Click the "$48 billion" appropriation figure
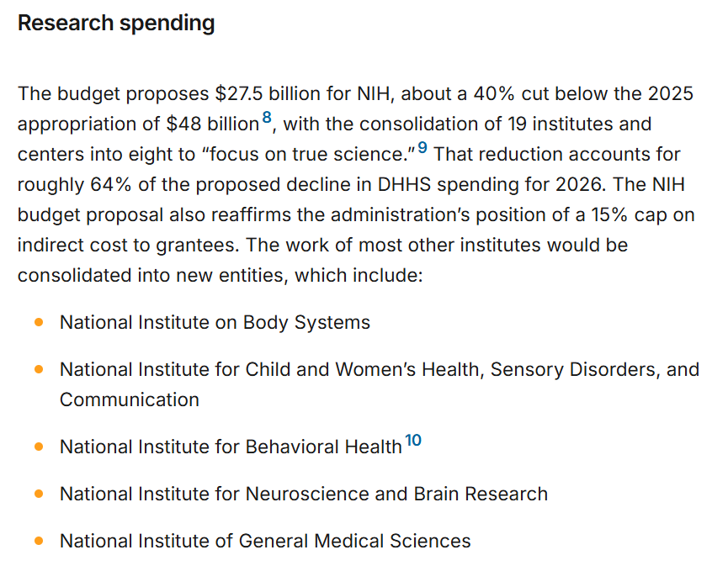The height and width of the screenshot is (571, 728). (x=212, y=124)
